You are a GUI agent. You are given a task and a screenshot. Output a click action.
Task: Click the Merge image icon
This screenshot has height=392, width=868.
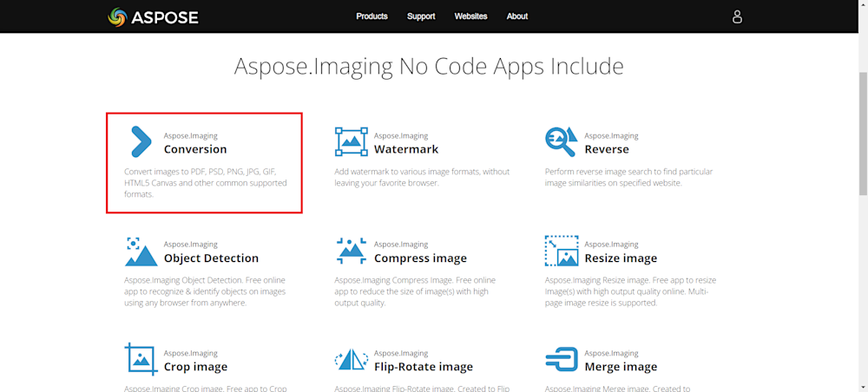[x=562, y=359]
